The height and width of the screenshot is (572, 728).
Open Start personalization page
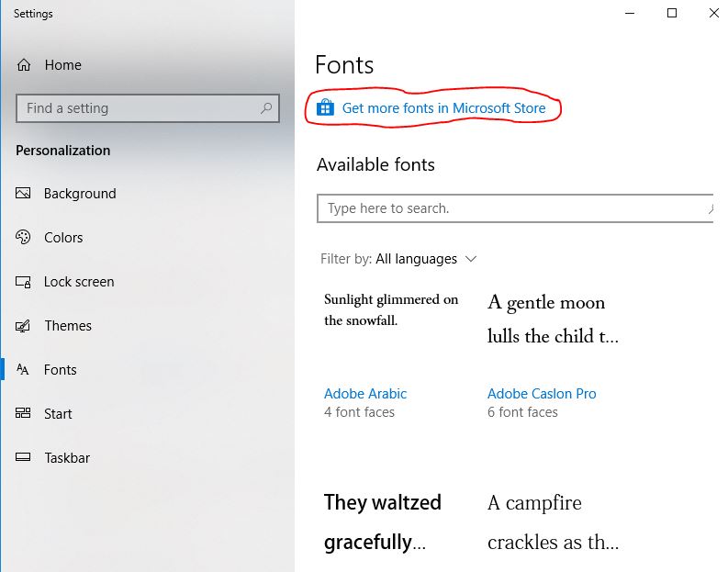[58, 414]
